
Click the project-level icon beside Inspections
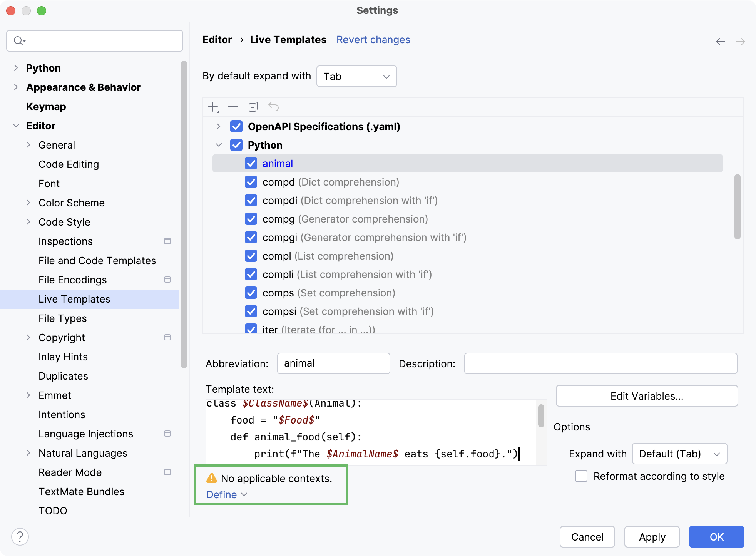[x=167, y=241]
